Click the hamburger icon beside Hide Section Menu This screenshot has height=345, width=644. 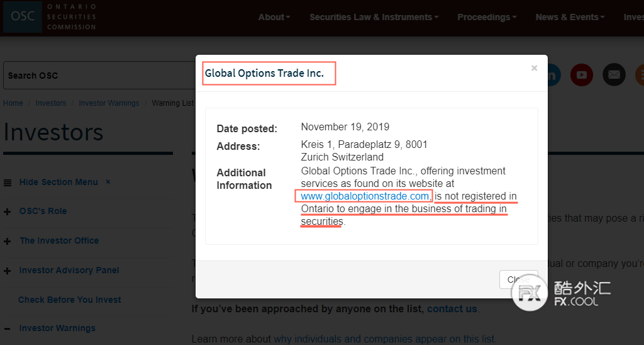8,183
